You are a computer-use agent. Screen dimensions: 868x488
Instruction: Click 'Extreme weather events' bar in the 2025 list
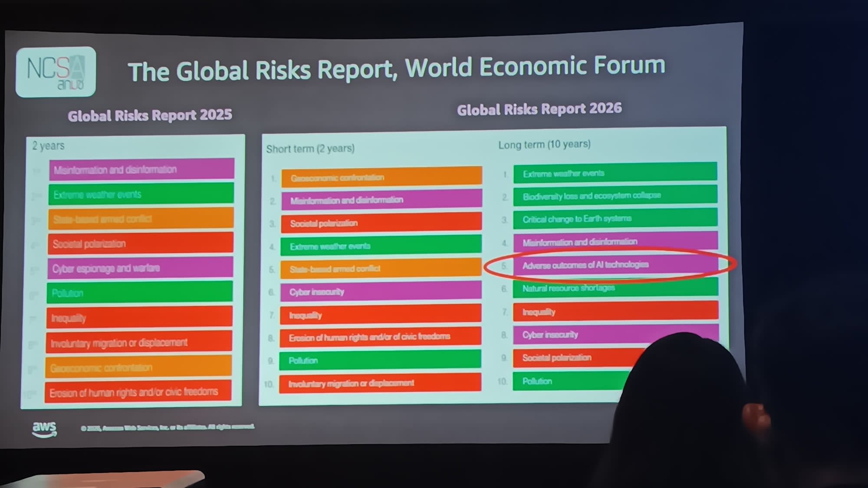pyautogui.click(x=141, y=194)
